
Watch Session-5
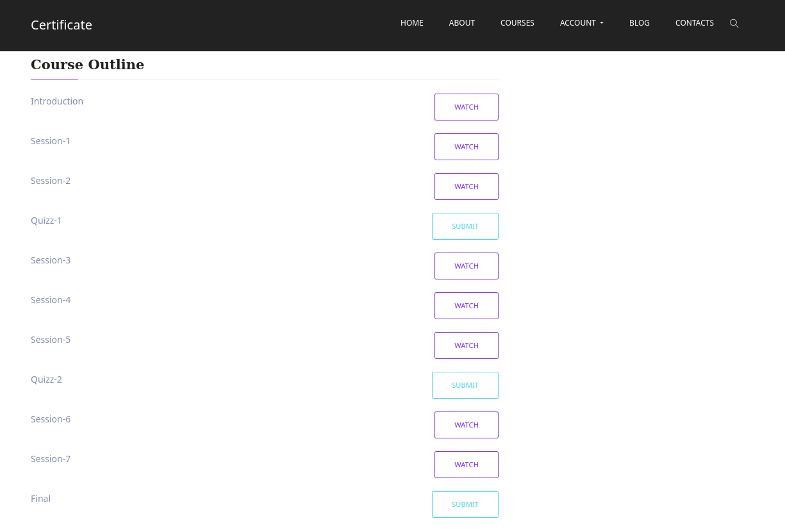click(x=466, y=345)
